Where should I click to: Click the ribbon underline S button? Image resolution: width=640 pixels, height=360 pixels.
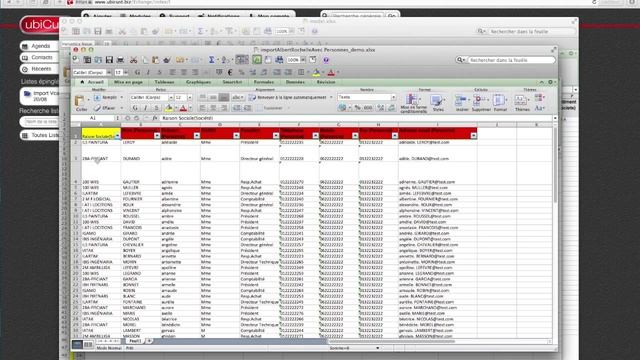click(156, 108)
